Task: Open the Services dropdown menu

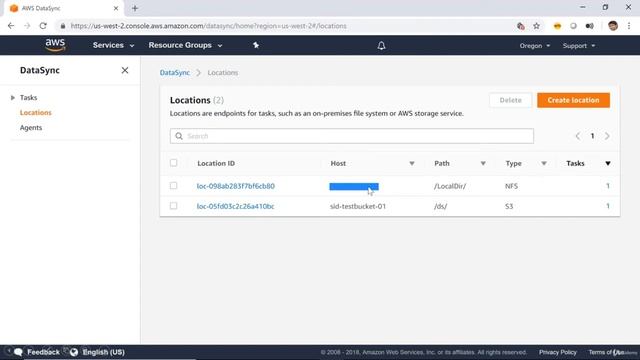Action: (113, 45)
